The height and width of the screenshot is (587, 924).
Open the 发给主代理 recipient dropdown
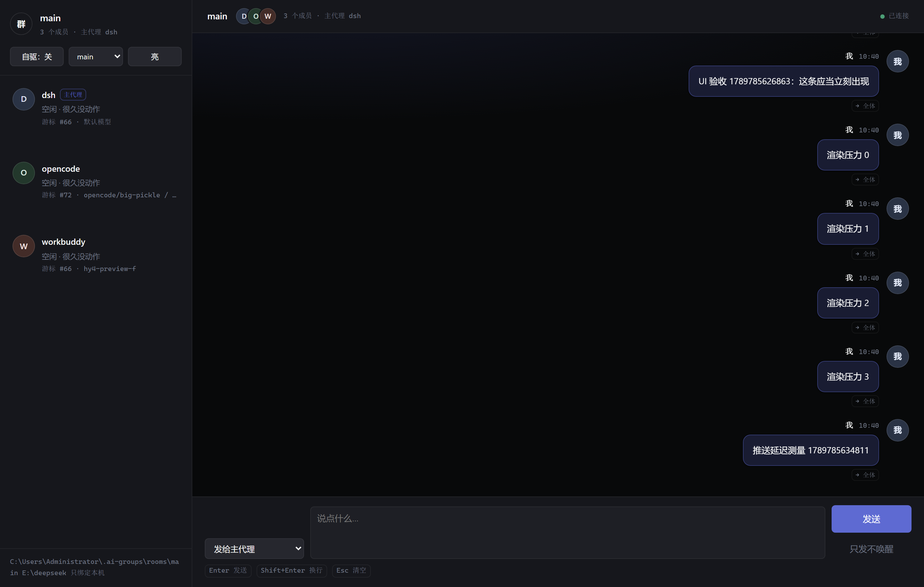254,549
